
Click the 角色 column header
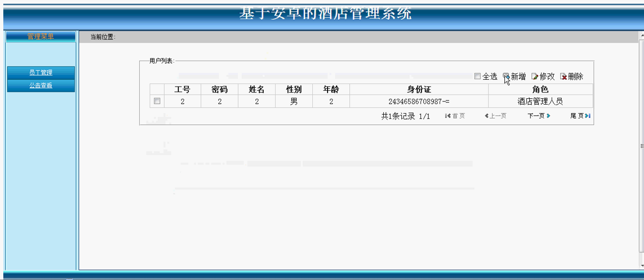pyautogui.click(x=540, y=89)
